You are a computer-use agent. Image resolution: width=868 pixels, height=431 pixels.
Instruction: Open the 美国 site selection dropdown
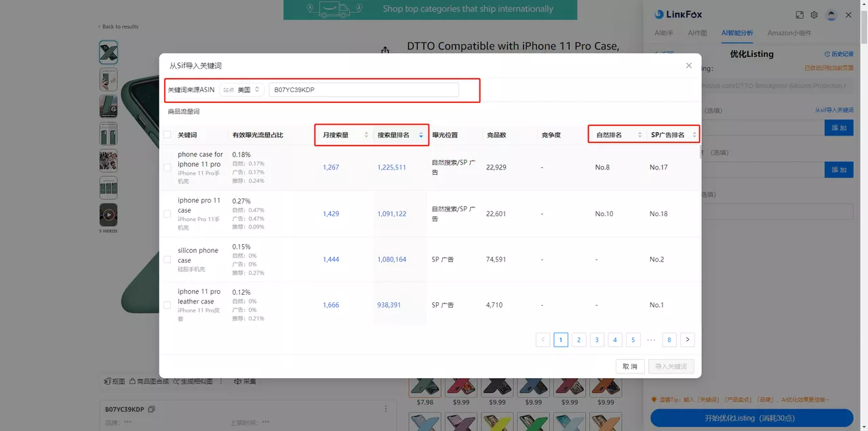pyautogui.click(x=249, y=89)
